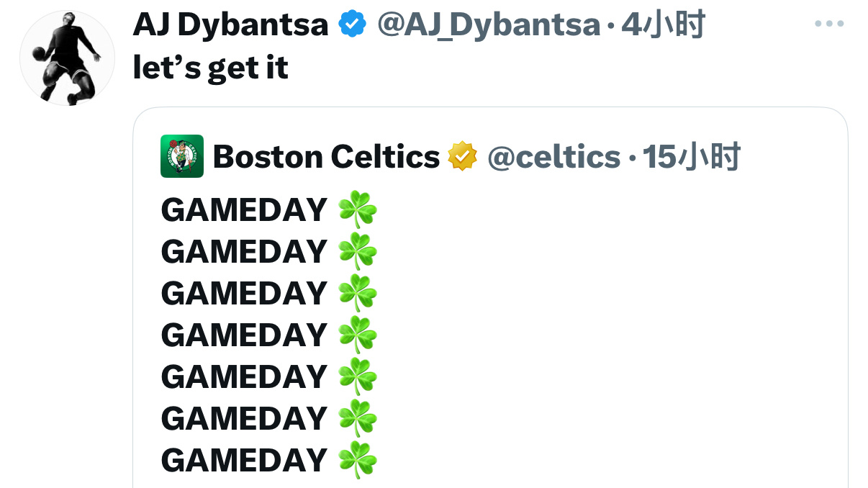Click the Boston Celtics logo avatar

coord(181,156)
